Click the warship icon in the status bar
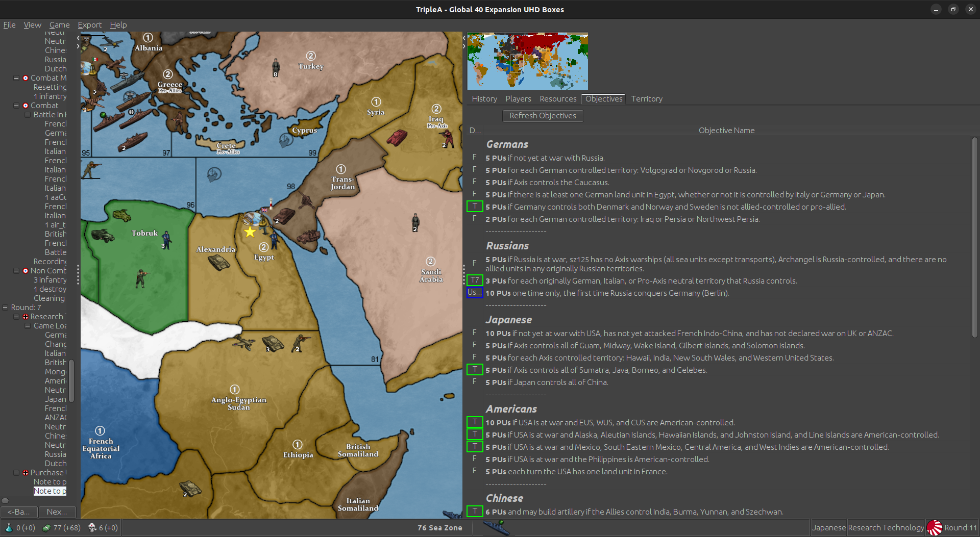Screen dimensions: 980x537 (x=496, y=528)
